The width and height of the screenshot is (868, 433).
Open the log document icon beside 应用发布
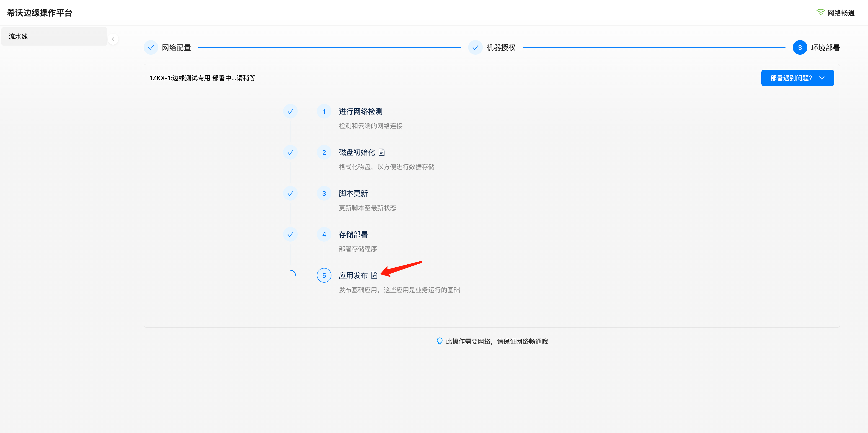click(374, 275)
